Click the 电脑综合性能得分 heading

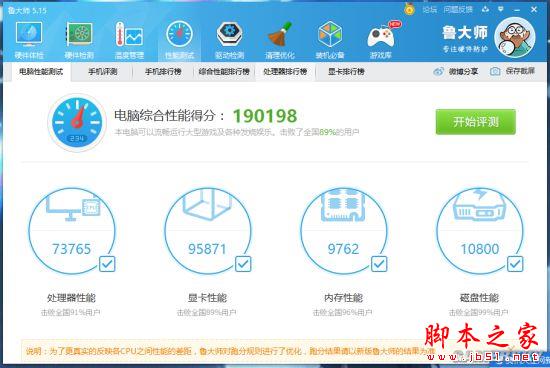point(169,115)
